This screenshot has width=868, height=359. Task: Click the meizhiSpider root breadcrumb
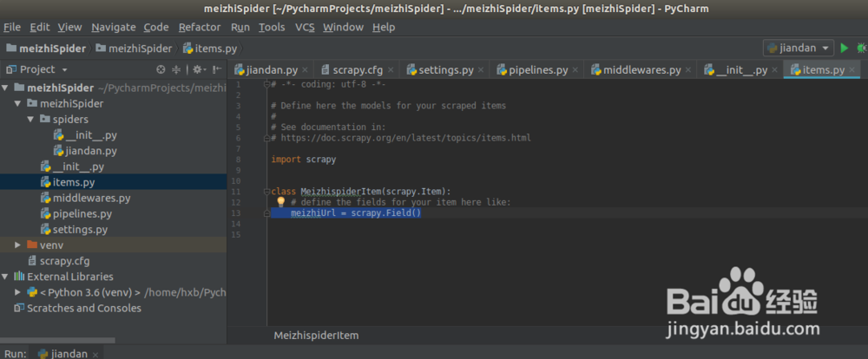(46, 48)
